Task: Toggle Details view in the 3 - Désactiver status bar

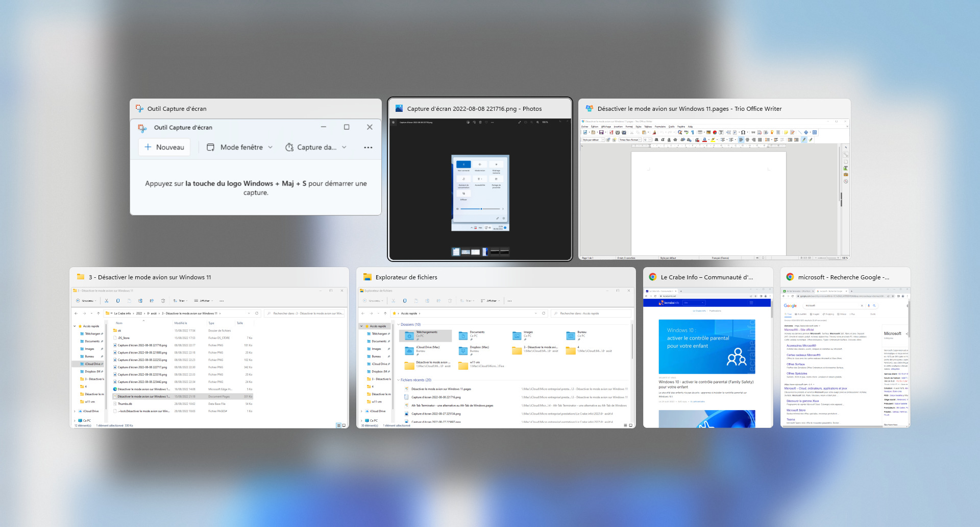Action: [338, 425]
